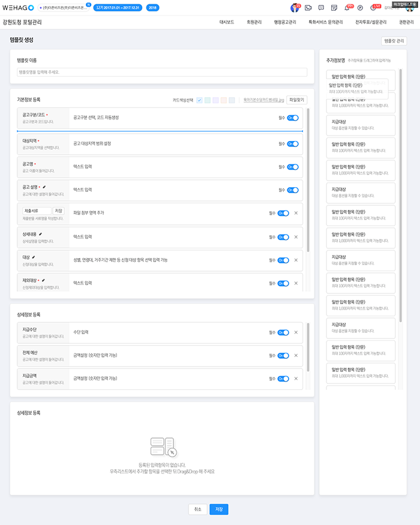The image size is (420, 525).
Task: Select the checked blue card color swatch
Action: point(199,100)
